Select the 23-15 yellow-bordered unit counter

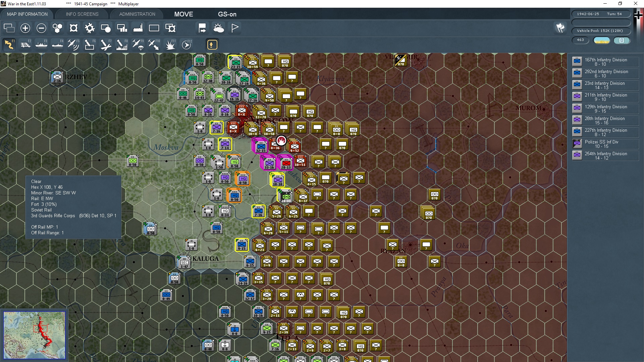point(235,63)
